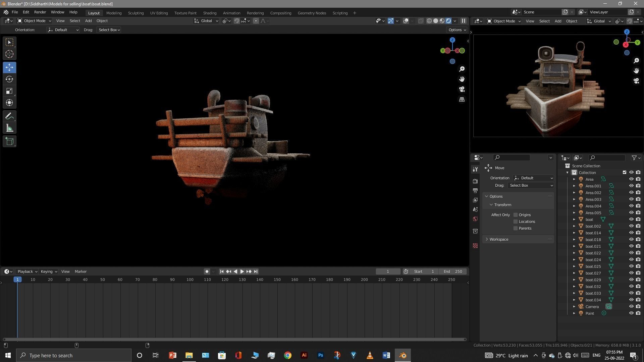Open the Render properties tab
The width and height of the screenshot is (644, 362).
point(475,181)
